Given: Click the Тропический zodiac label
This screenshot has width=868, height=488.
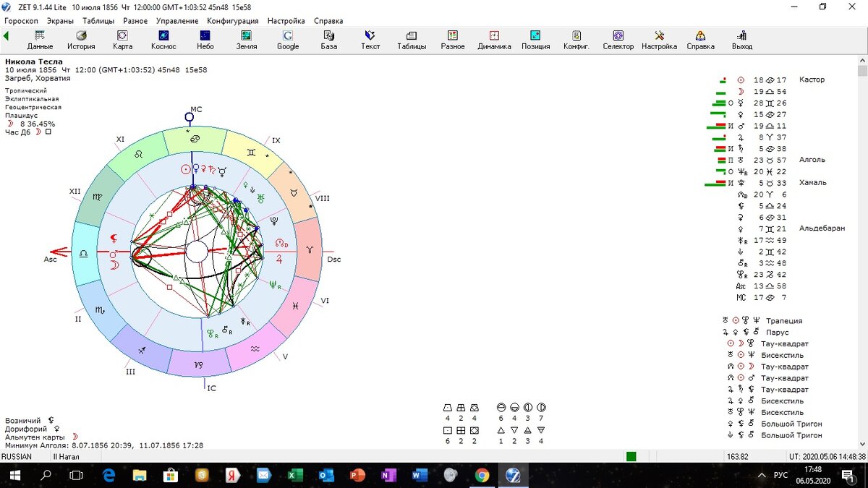Looking at the screenshot, I should pyautogui.click(x=27, y=90).
